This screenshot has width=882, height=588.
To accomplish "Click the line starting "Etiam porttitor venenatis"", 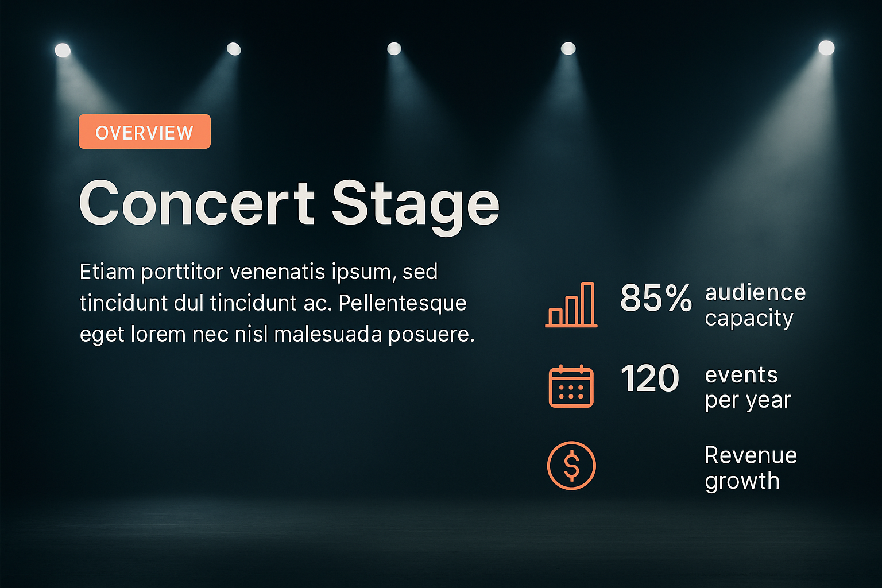I will (258, 272).
